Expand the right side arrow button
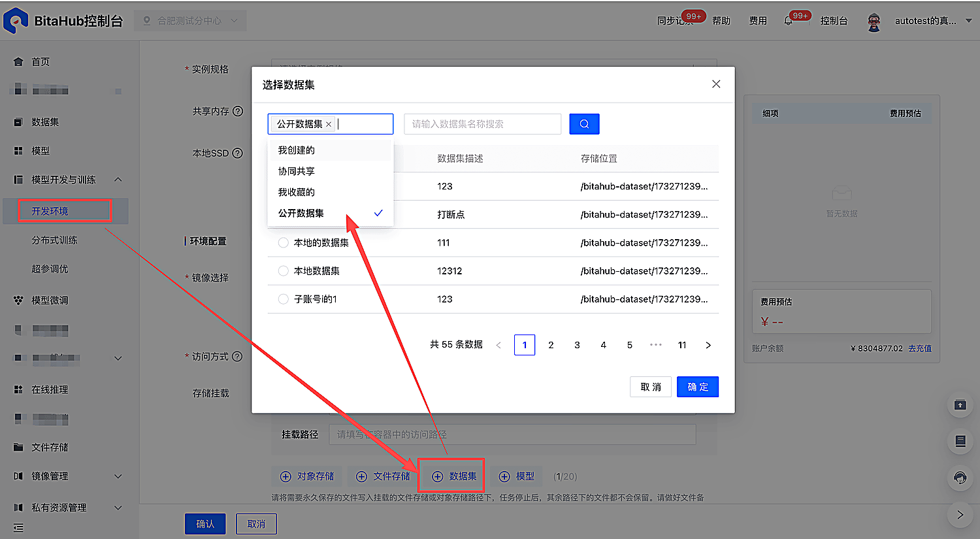Viewport: 980px width, 539px height. (x=960, y=515)
